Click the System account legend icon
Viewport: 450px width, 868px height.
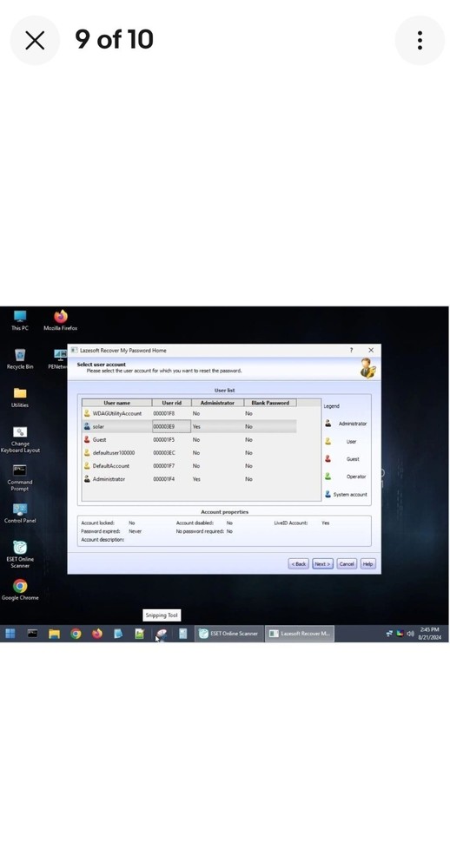click(x=328, y=495)
